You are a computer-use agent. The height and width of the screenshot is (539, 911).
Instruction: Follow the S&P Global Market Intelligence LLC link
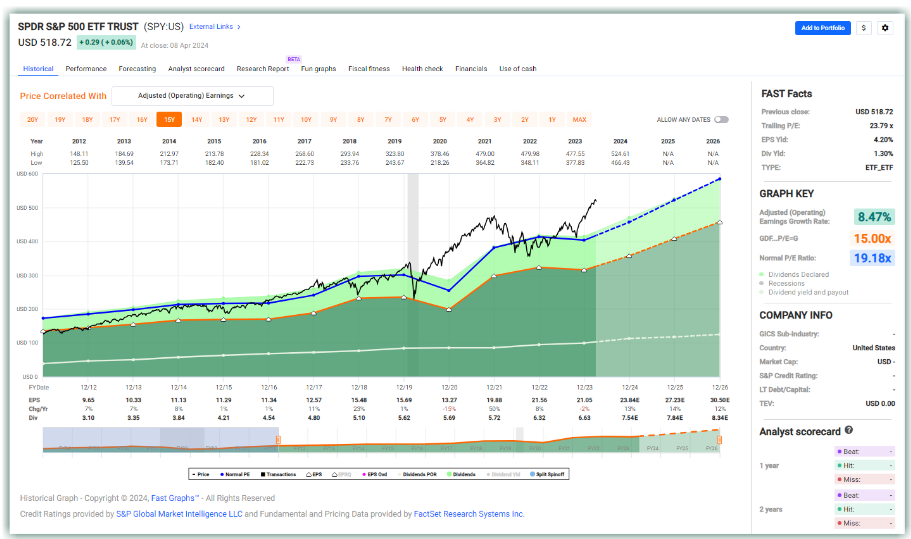tap(180, 514)
